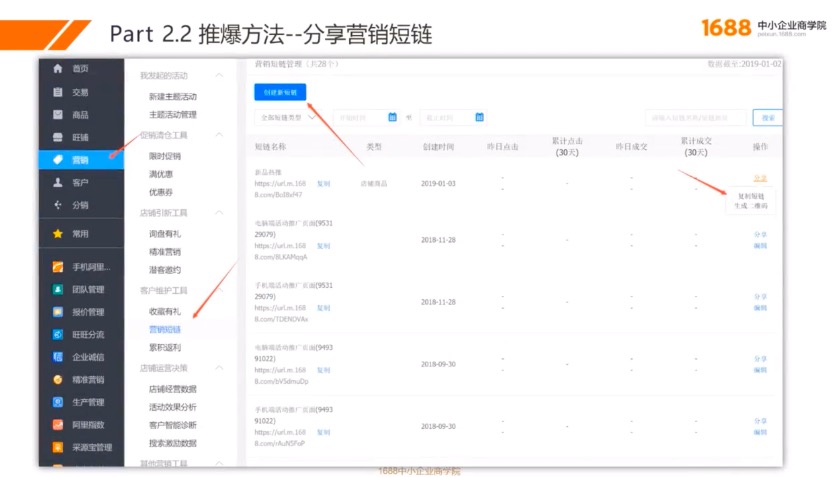The height and width of the screenshot is (477, 838).
Task: Open the end date calendar icon
Action: [479, 117]
